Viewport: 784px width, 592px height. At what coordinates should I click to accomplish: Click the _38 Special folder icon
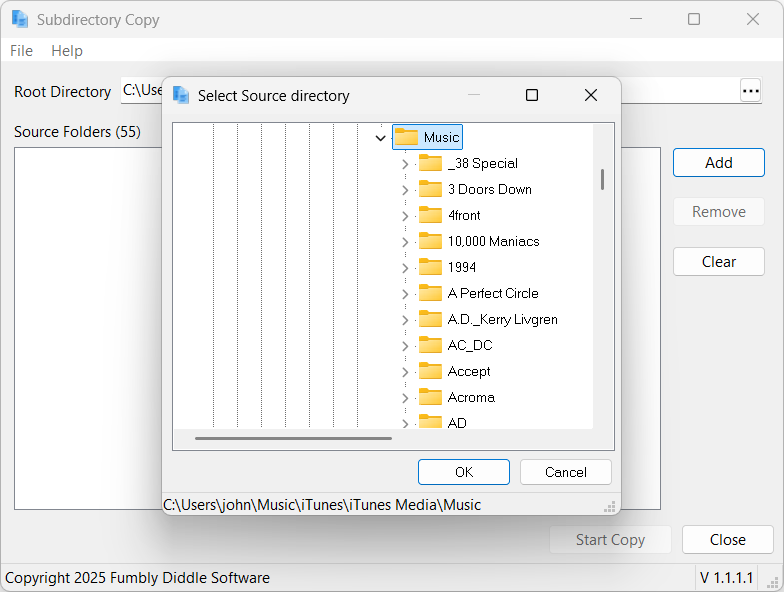[430, 163]
